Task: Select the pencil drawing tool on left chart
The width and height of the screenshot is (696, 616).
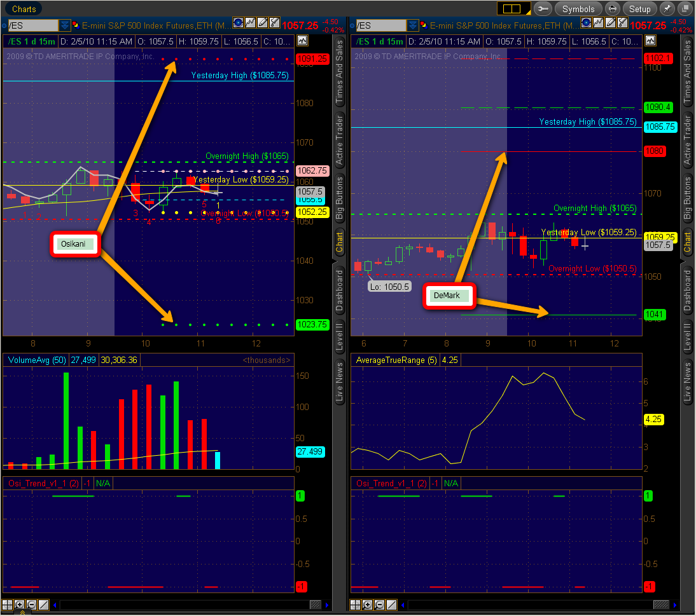Action: [x=263, y=22]
